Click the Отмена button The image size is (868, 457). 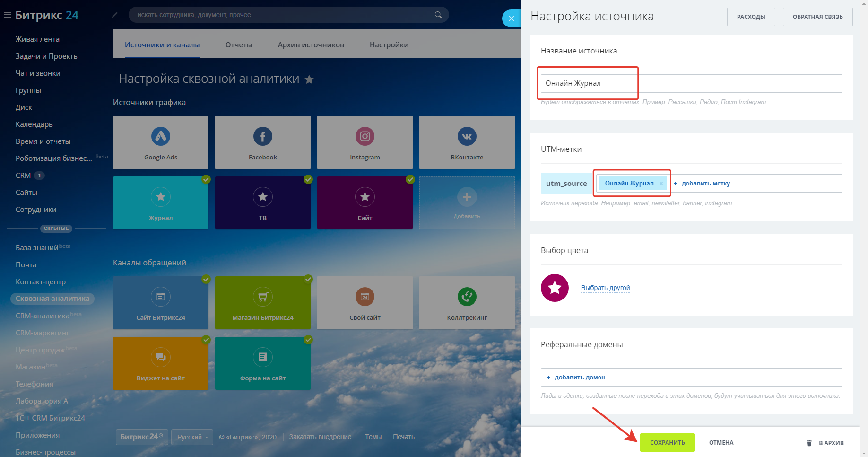click(x=721, y=443)
